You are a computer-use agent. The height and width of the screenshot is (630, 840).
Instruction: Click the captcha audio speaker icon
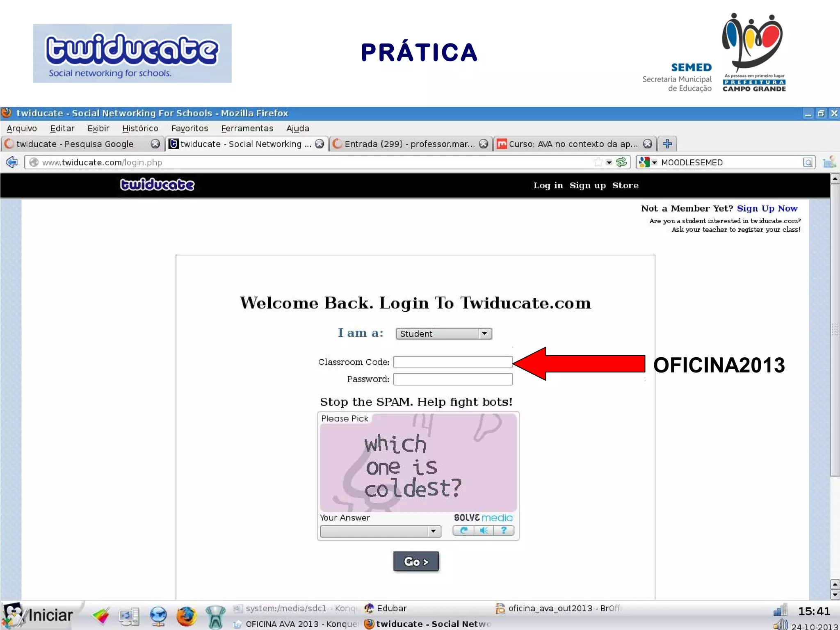click(x=484, y=531)
